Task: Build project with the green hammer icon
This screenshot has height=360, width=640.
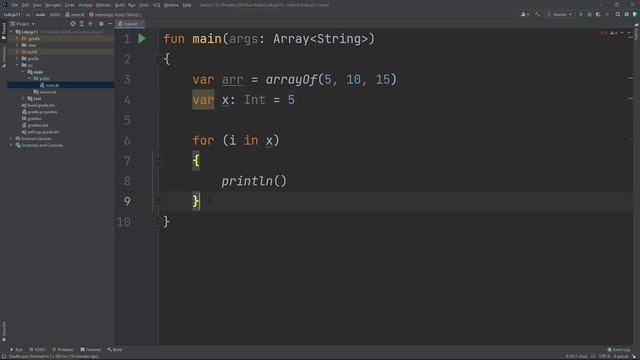Action: pos(538,14)
